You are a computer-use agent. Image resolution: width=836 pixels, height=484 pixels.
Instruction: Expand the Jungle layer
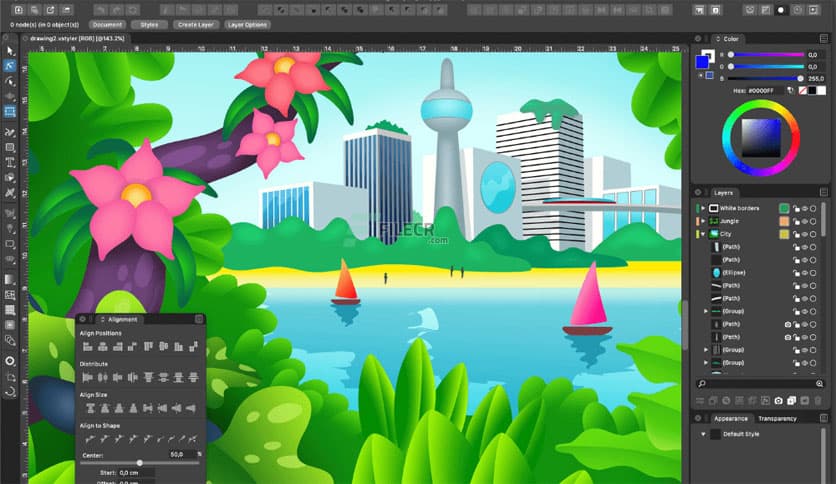pos(703,221)
